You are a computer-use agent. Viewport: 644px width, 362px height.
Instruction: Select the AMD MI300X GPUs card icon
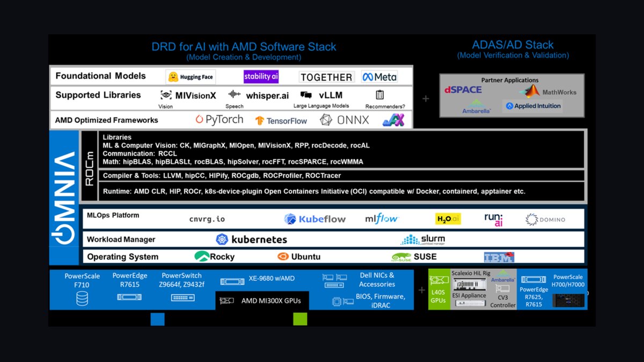click(x=228, y=301)
